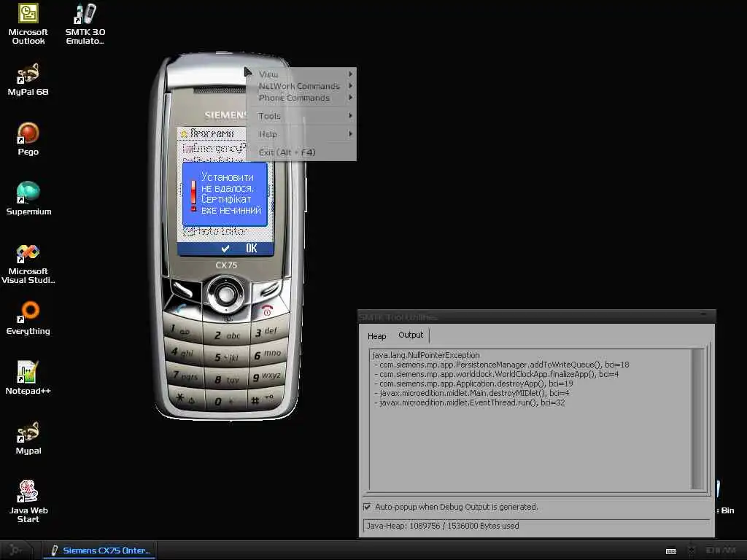Expand the Tools submenu arrow
Viewport: 747px width, 560px height.
coord(350,116)
